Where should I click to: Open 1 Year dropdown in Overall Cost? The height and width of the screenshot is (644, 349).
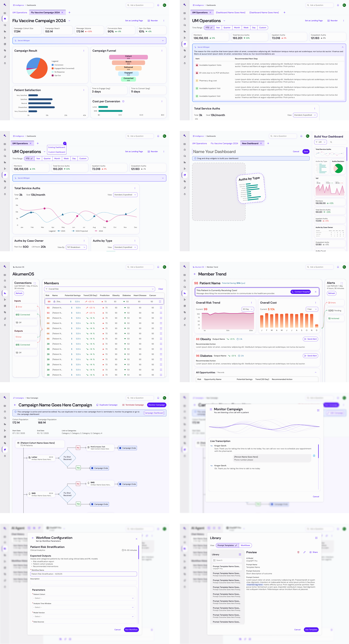tap(312, 309)
